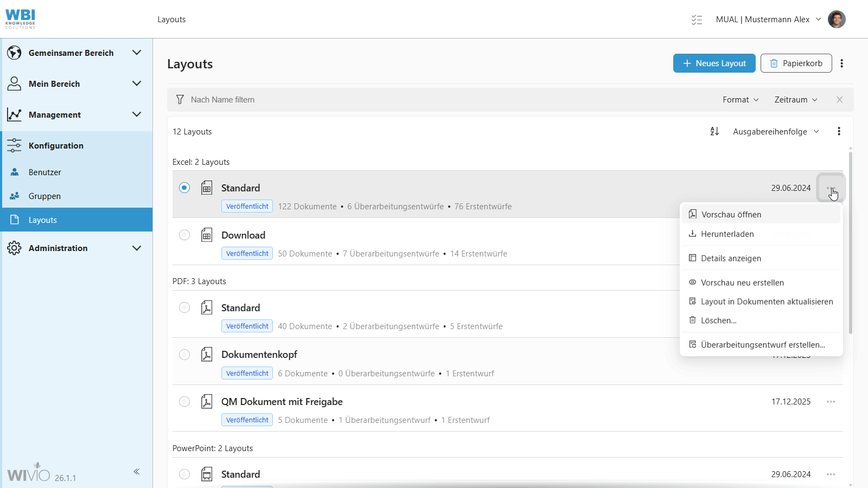This screenshot has height=488, width=868.
Task: Select the radio button for the Download layout
Action: (184, 235)
